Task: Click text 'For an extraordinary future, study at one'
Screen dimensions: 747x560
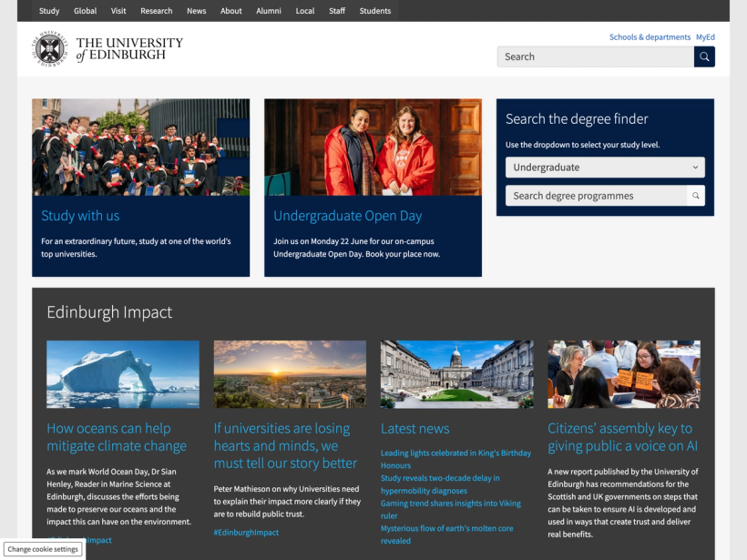Action: pos(111,241)
